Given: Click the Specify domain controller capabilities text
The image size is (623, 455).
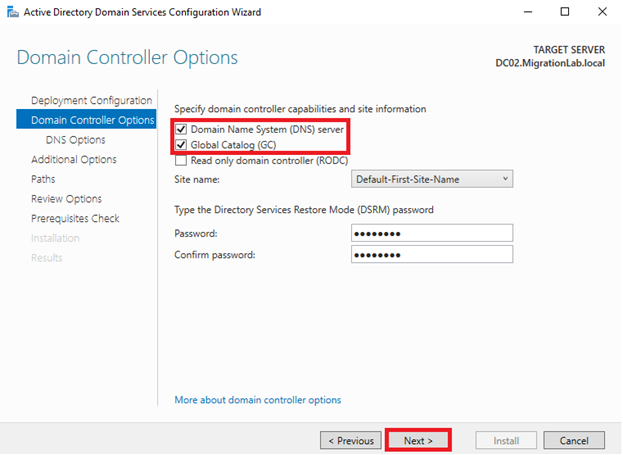Looking at the screenshot, I should click(x=300, y=109).
